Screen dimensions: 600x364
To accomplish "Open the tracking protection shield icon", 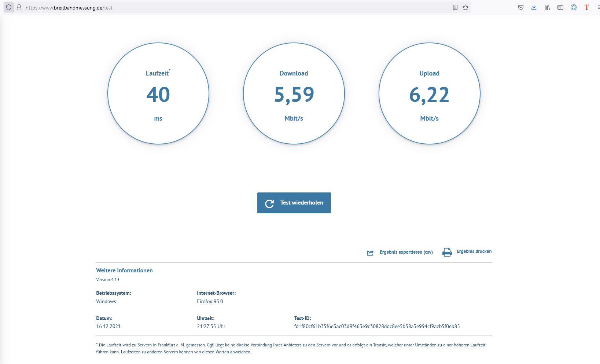I will click(x=9, y=7).
